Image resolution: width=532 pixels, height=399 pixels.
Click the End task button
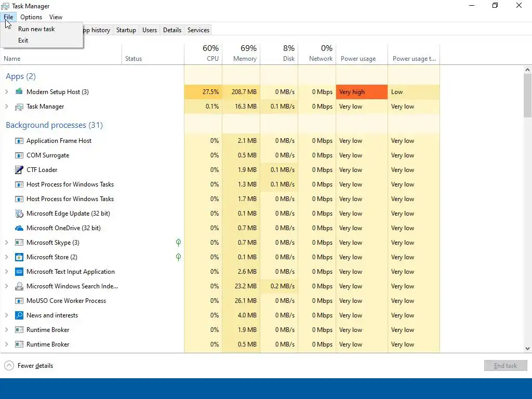point(506,365)
